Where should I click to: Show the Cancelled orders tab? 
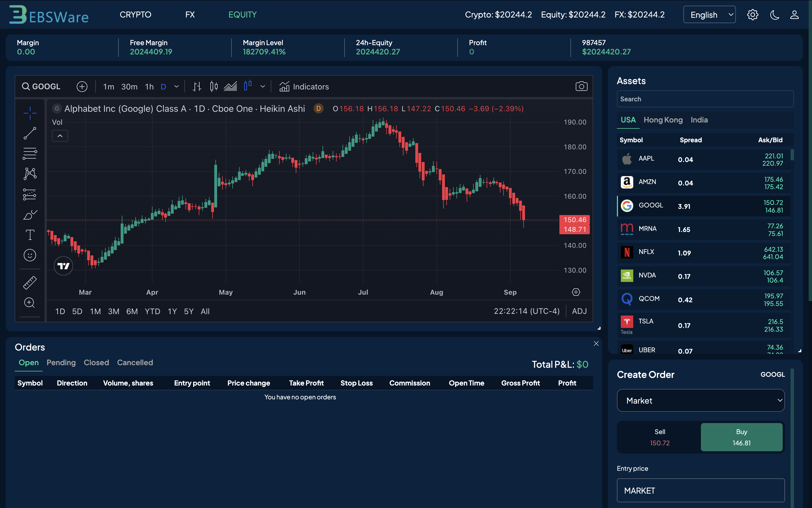pos(135,363)
